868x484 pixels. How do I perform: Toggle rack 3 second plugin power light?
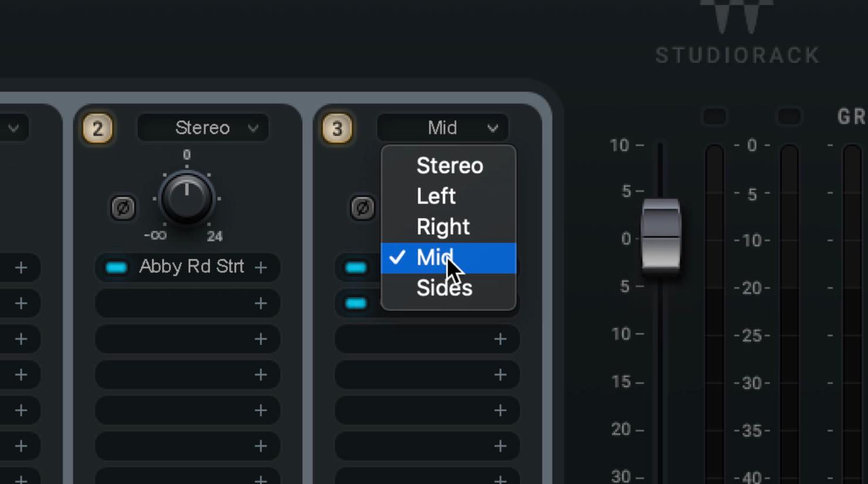tap(356, 303)
